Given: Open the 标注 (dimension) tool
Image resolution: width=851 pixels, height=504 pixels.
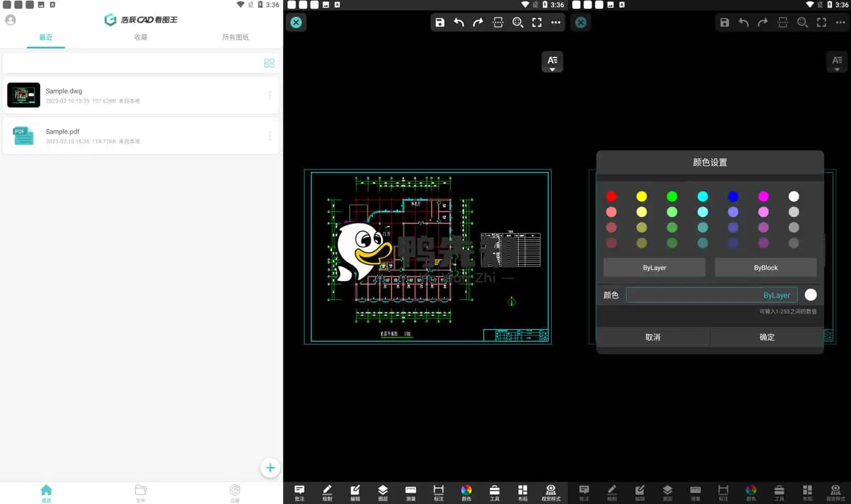Looking at the screenshot, I should point(439,492).
